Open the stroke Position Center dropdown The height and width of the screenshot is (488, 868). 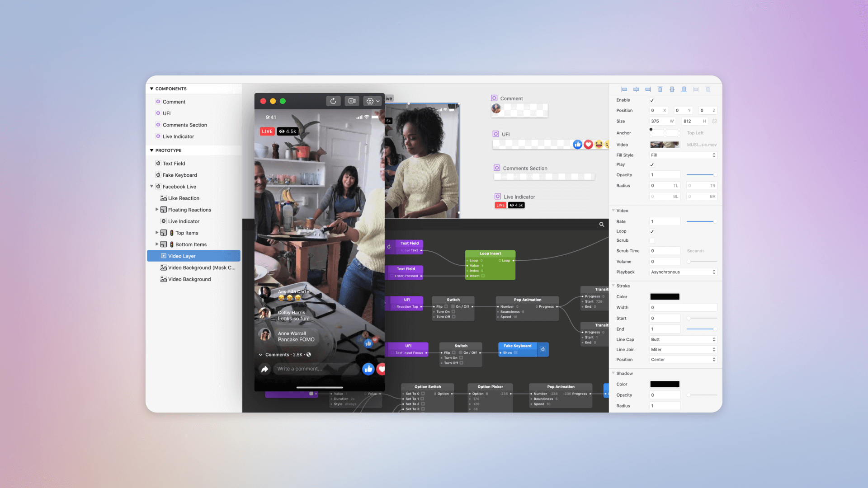(683, 360)
